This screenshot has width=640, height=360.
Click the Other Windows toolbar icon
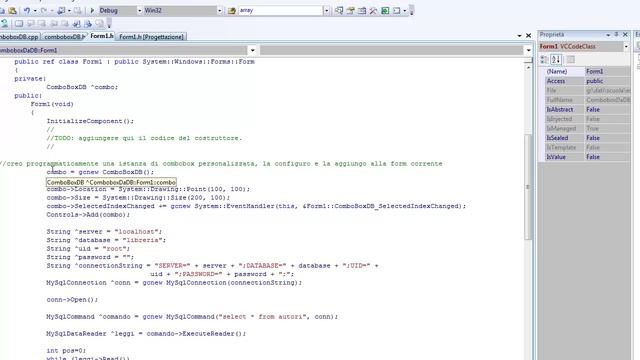396,11
